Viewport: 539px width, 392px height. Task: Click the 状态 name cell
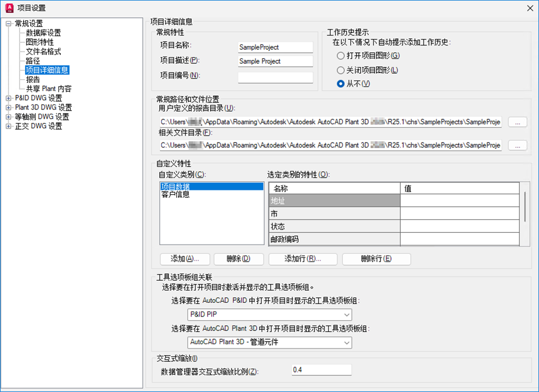334,226
